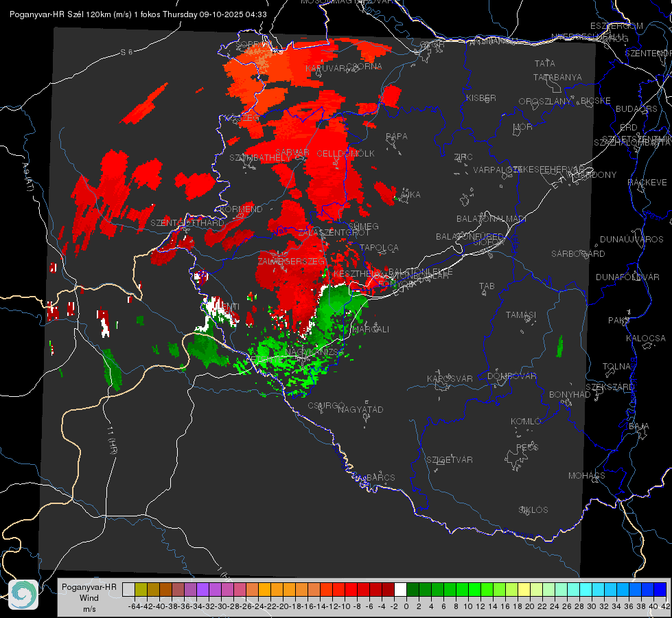
Task: Select the white swatch in the wind legend
Action: (x=400, y=589)
